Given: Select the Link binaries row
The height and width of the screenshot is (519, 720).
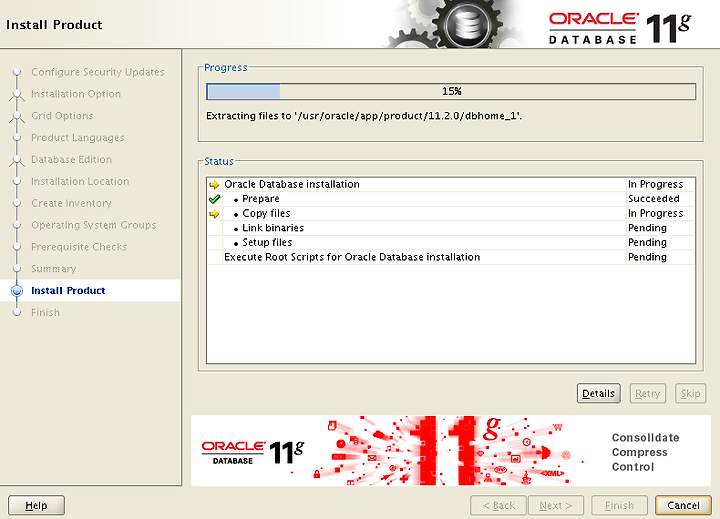Looking at the screenshot, I should point(451,228).
